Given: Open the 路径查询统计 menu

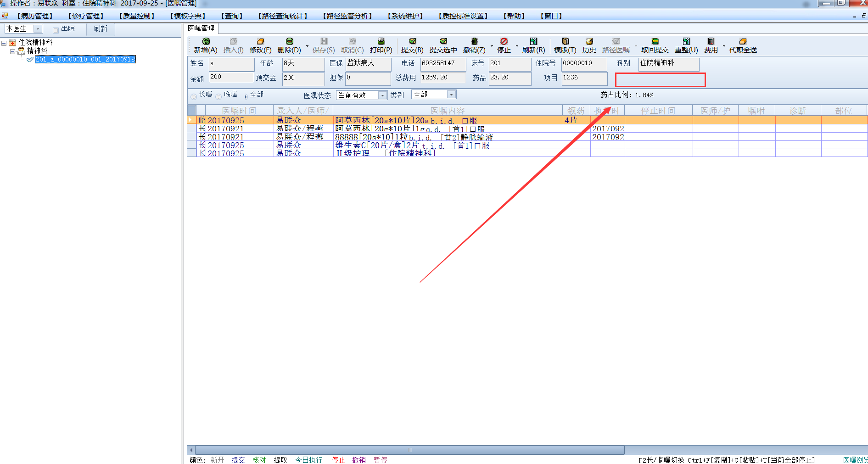Looking at the screenshot, I should [x=283, y=16].
